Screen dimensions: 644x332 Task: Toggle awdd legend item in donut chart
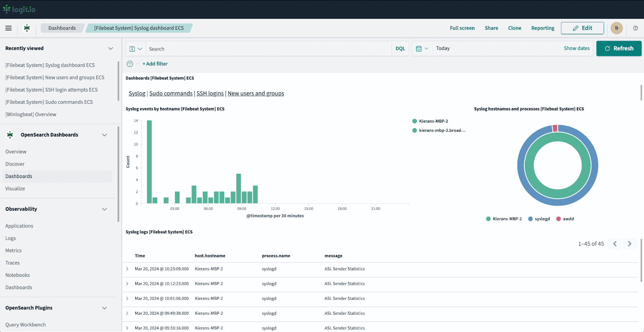click(x=568, y=219)
